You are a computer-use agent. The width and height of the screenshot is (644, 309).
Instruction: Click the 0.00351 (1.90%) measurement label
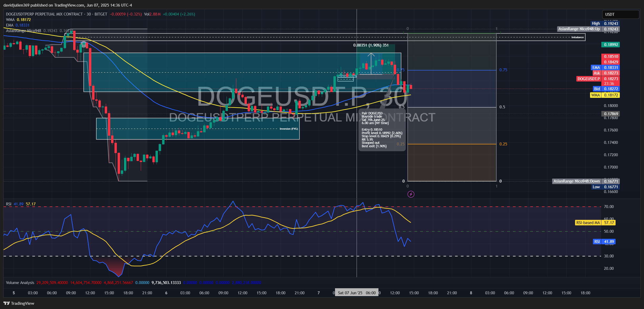[371, 45]
